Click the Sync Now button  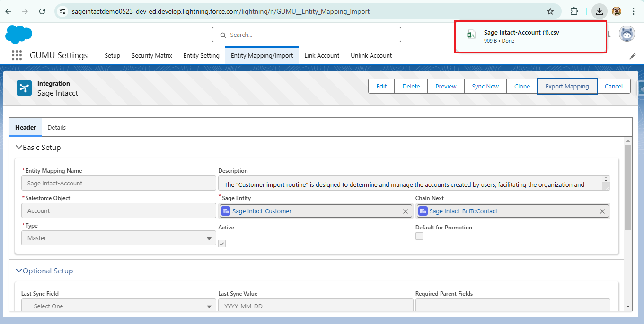[485, 86]
